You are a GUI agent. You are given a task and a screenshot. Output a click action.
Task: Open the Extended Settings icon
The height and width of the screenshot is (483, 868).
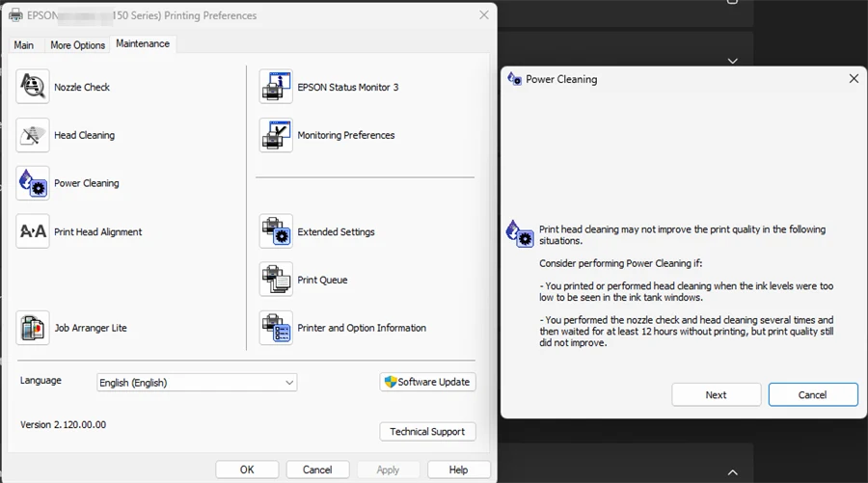click(276, 231)
